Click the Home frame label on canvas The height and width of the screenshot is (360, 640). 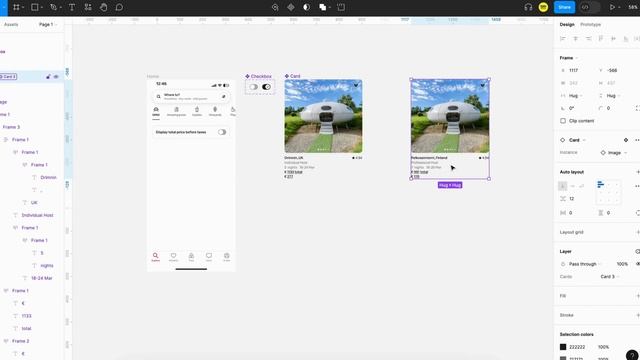pos(153,76)
